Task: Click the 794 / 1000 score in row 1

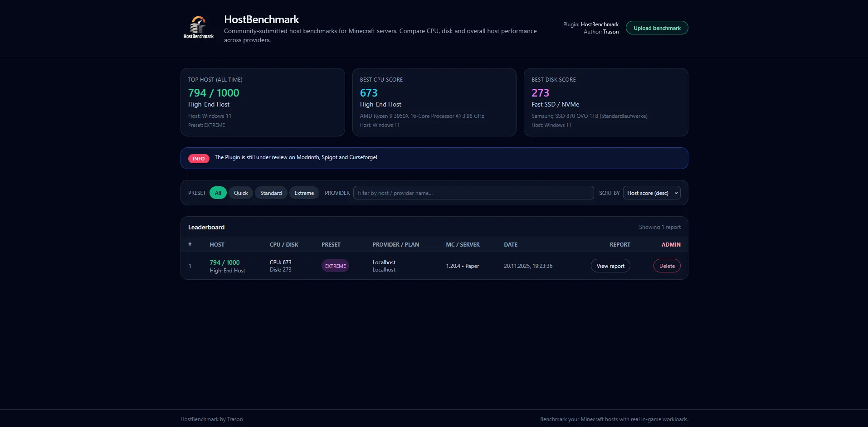Action: [x=224, y=262]
